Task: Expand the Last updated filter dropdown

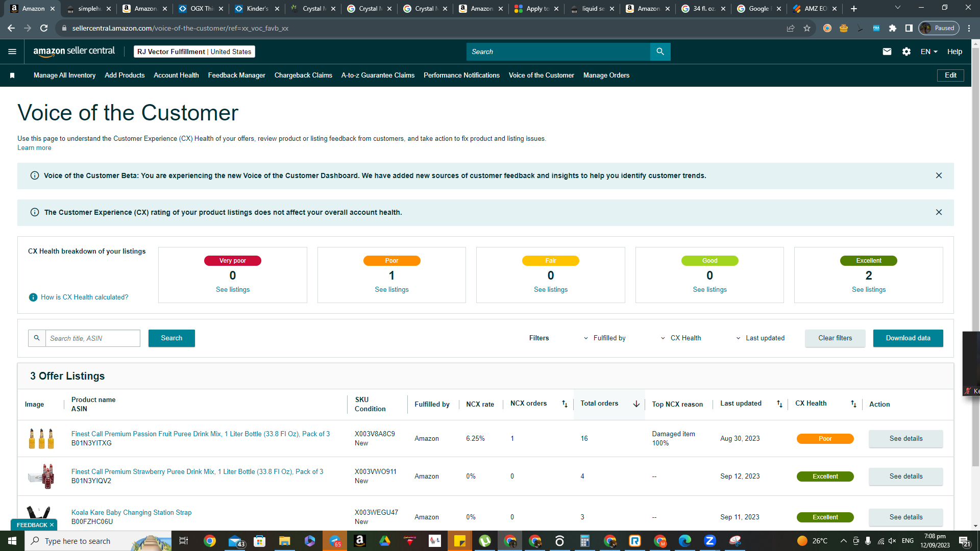Action: coord(760,338)
